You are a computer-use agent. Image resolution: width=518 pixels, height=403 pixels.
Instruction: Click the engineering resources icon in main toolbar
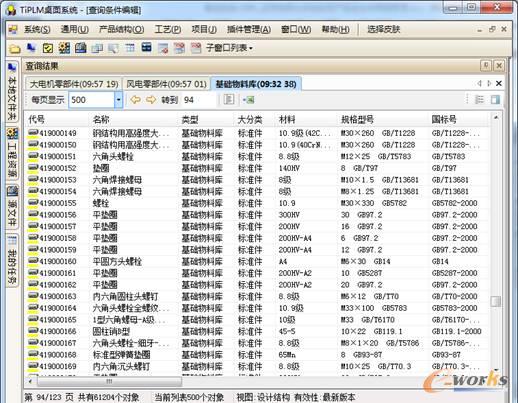64,48
